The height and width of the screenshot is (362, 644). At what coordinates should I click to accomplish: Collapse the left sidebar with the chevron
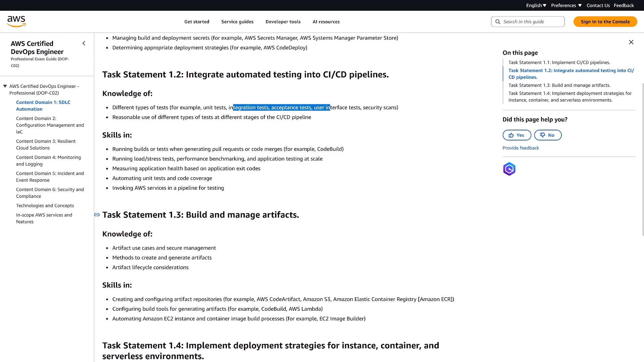pos(84,43)
